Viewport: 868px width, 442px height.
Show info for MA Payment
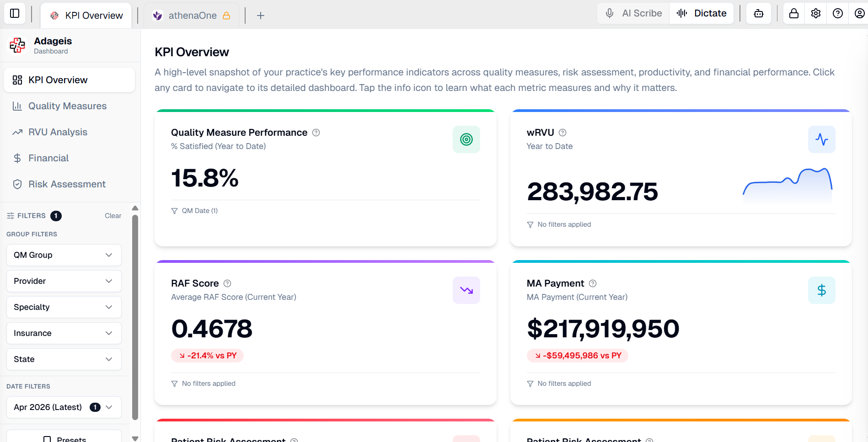point(593,283)
